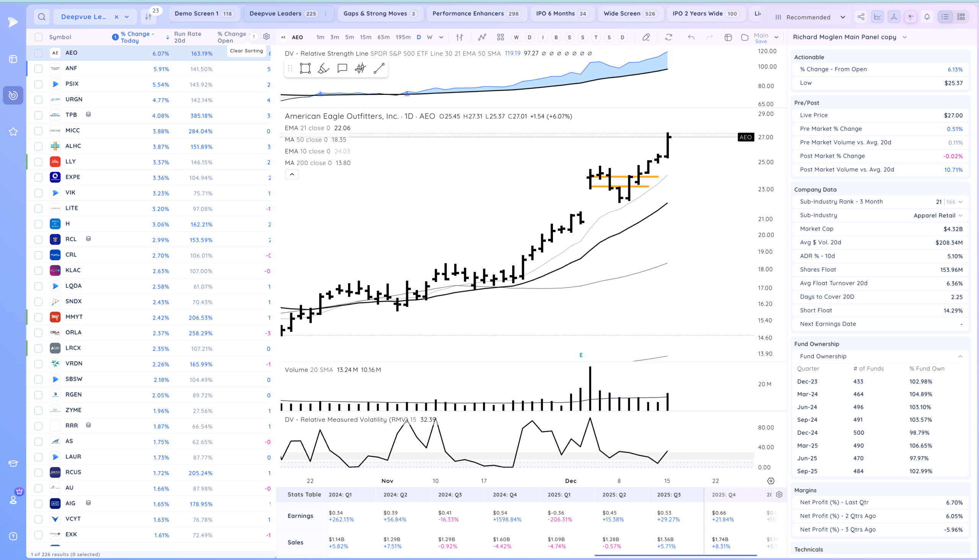Toggle the select-all checkbox beside Symbol
Image resolution: width=979 pixels, height=560 pixels.
(39, 37)
